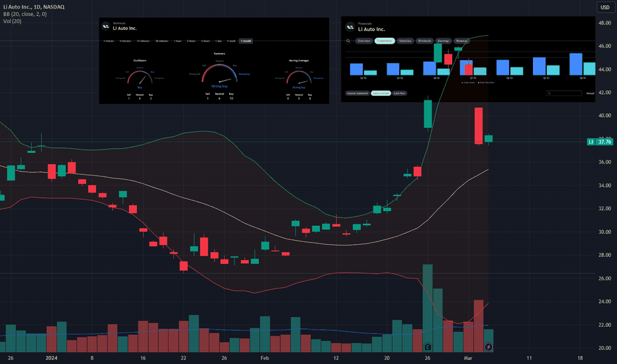Screen dimensions: 617x364
Task: Select the 5 minutes interval in Technicals
Action: tap(125, 41)
